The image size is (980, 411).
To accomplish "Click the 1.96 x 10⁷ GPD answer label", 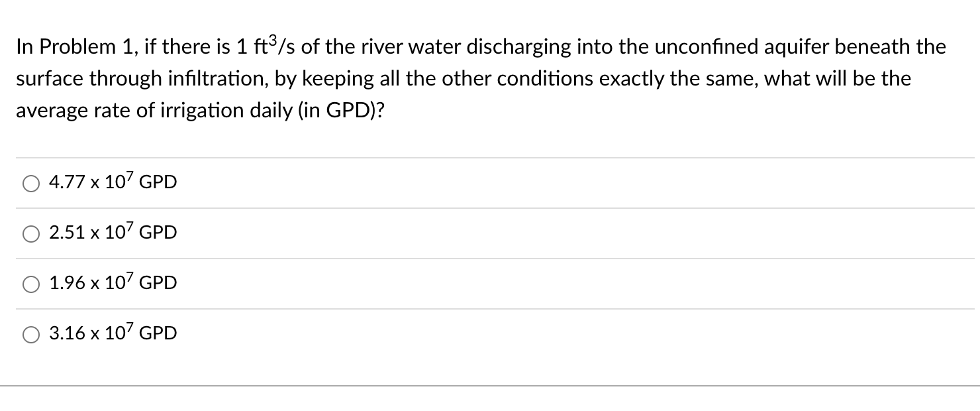I will pyautogui.click(x=112, y=283).
